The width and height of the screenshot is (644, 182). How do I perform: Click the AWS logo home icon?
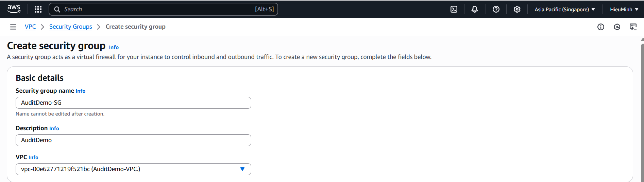tap(14, 9)
